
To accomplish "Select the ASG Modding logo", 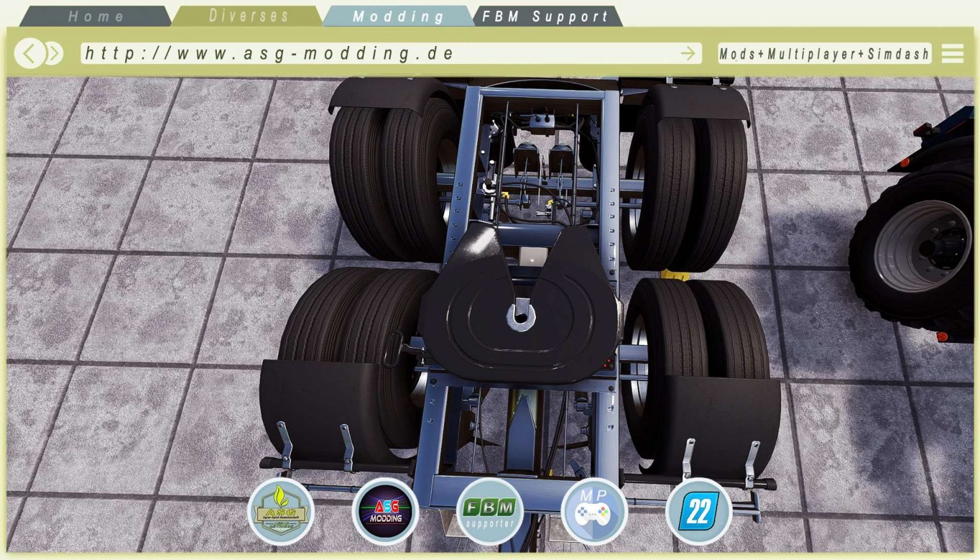I will click(x=385, y=511).
